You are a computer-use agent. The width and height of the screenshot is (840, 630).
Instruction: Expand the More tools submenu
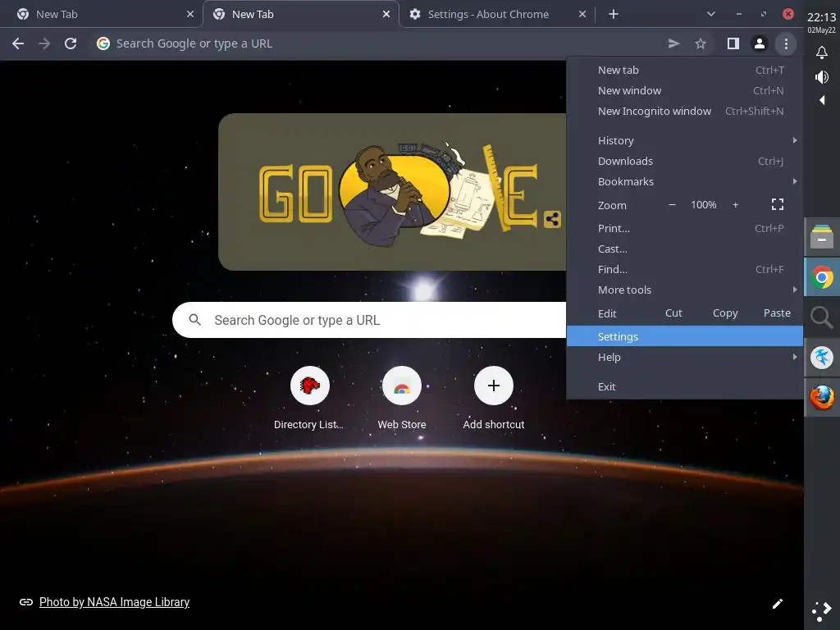(x=685, y=290)
